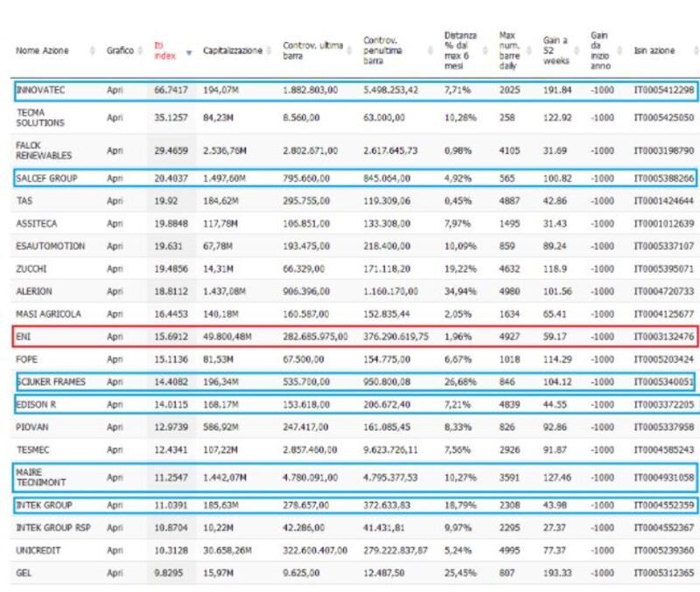Click the ALERION distance 34,94%
The width and height of the screenshot is (700, 592).
460,292
